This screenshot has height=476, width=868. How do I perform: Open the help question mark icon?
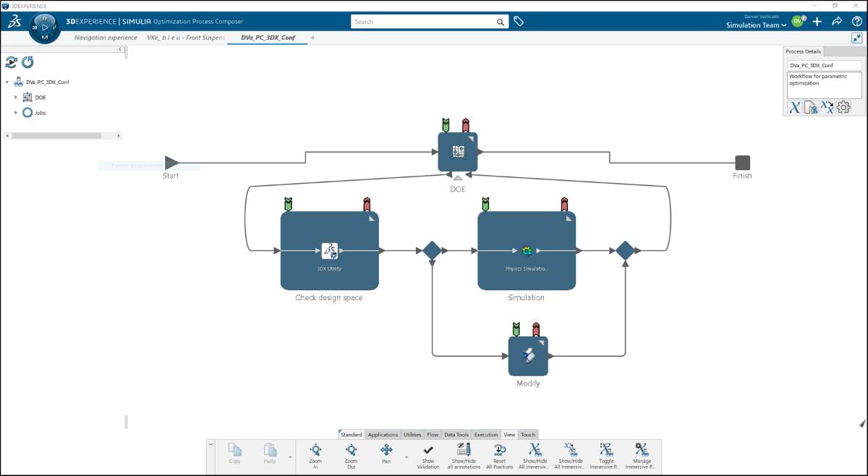click(856, 22)
